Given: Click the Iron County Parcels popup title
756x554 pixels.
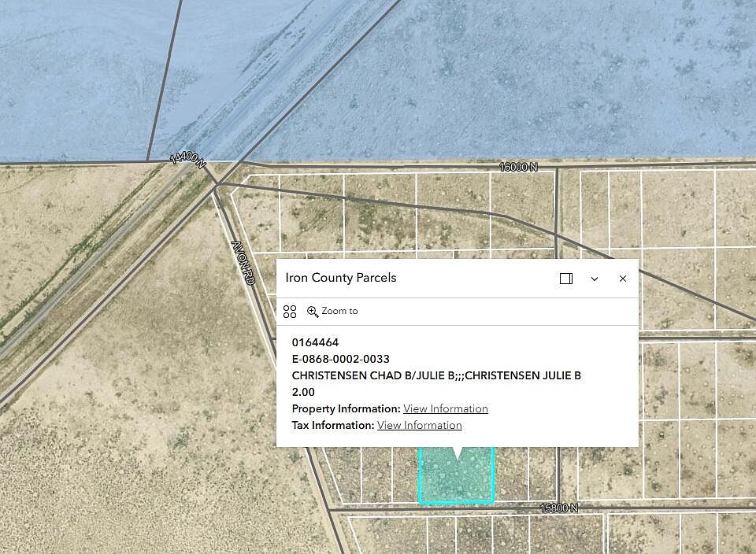Looking at the screenshot, I should pos(341,278).
